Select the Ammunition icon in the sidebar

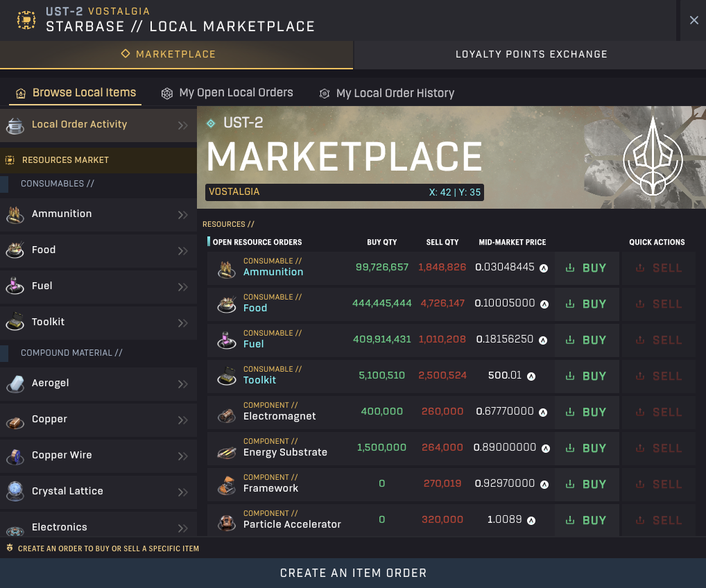(x=15, y=214)
